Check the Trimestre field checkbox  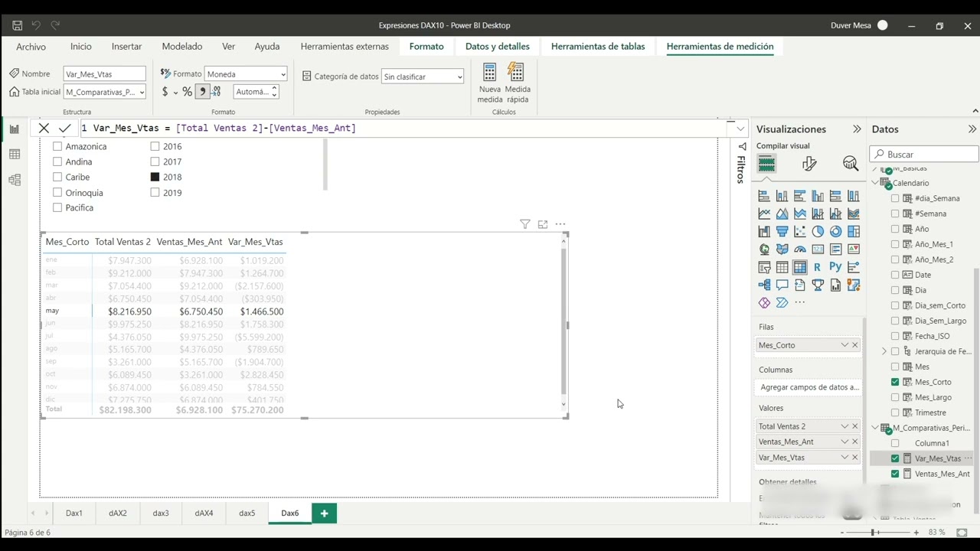tap(895, 412)
